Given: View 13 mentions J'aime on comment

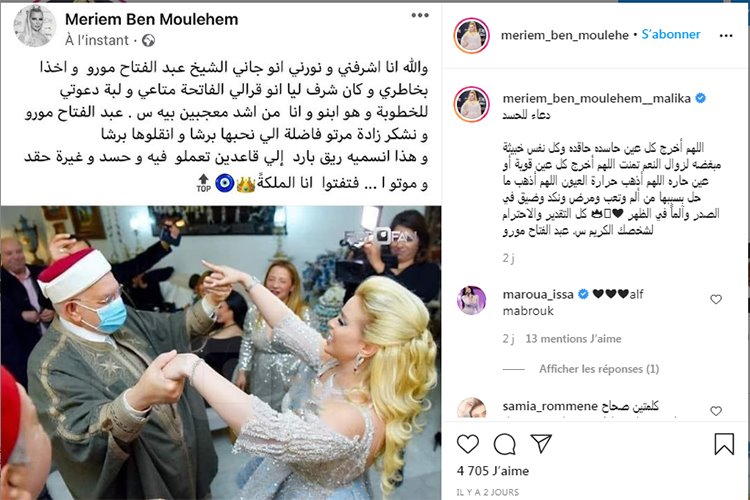Looking at the screenshot, I should 573,339.
